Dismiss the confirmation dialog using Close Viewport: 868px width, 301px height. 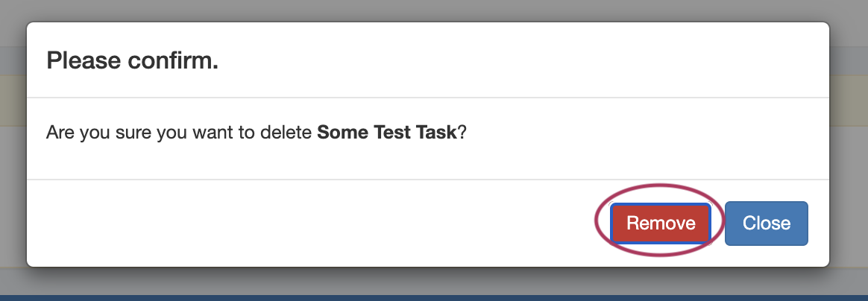(766, 223)
